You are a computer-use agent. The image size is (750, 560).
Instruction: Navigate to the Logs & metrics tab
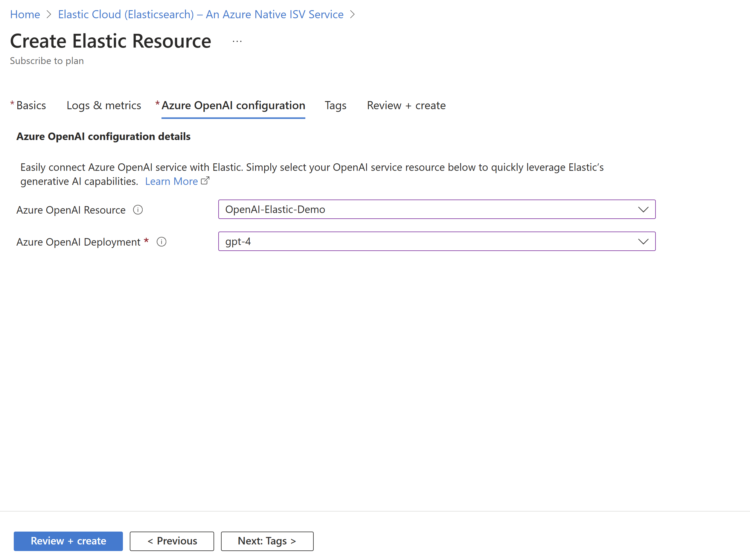point(103,106)
